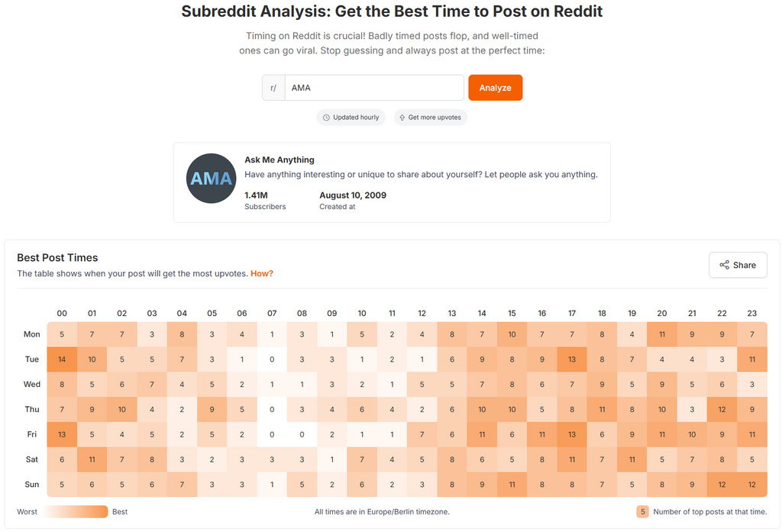Click the round AMA subreddit avatar
This screenshot has height=532, width=782.
212,179
